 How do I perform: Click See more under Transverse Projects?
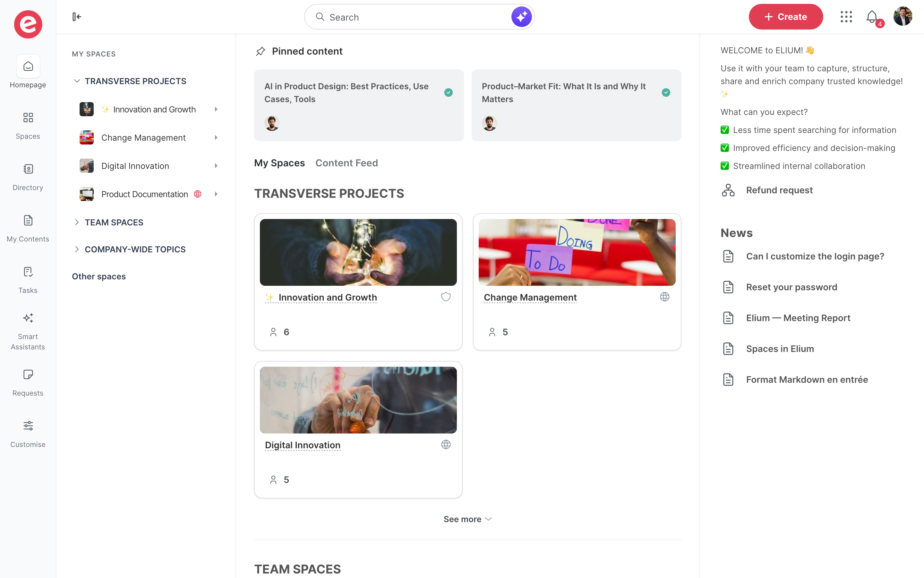467,519
